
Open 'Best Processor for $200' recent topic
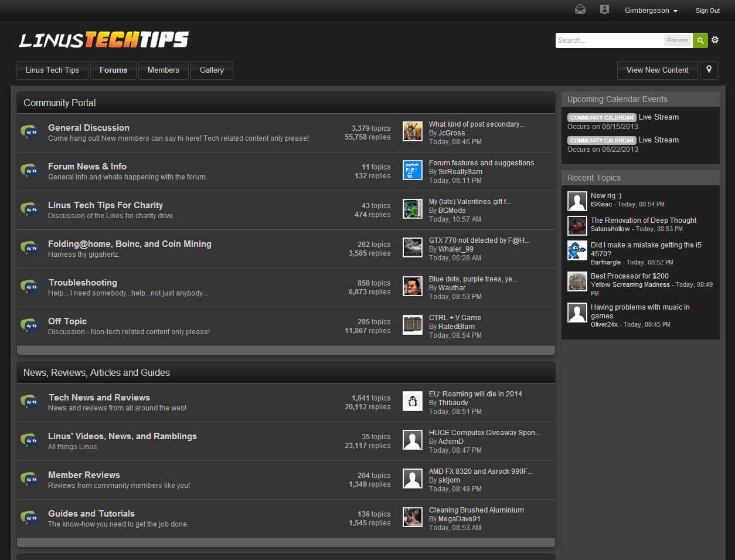(x=629, y=276)
